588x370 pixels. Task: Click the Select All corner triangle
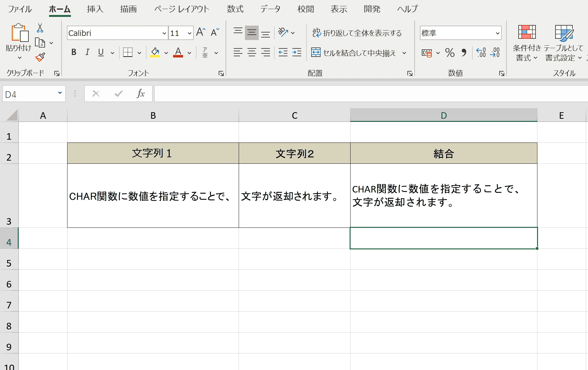click(12, 115)
